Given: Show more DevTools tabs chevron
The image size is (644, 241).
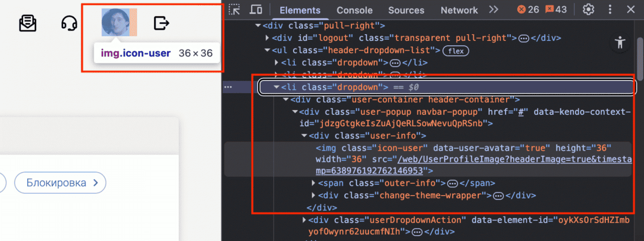Looking at the screenshot, I should [494, 10].
